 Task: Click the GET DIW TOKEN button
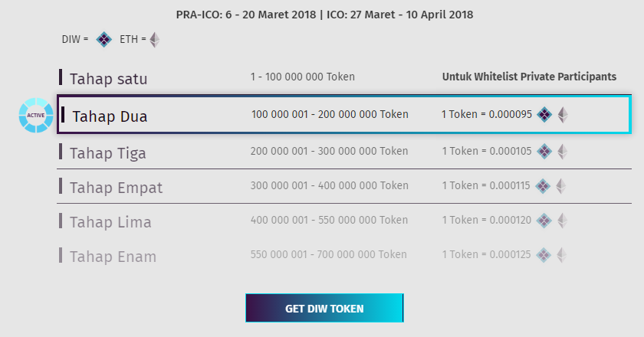point(324,308)
